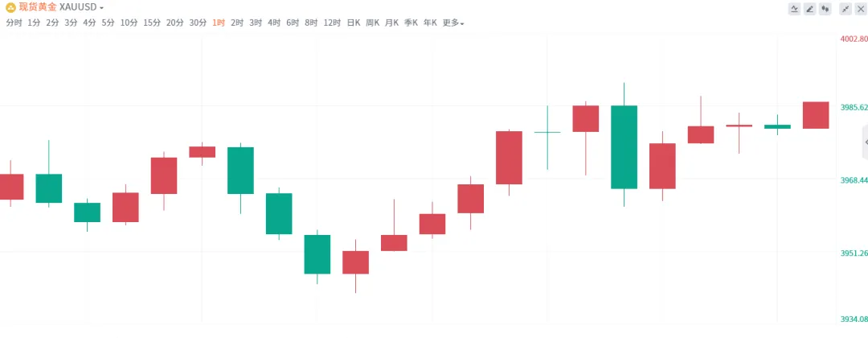Click the collapse/shrink chart icon
Screen dimensions: 868x338
pyautogui.click(x=845, y=9)
